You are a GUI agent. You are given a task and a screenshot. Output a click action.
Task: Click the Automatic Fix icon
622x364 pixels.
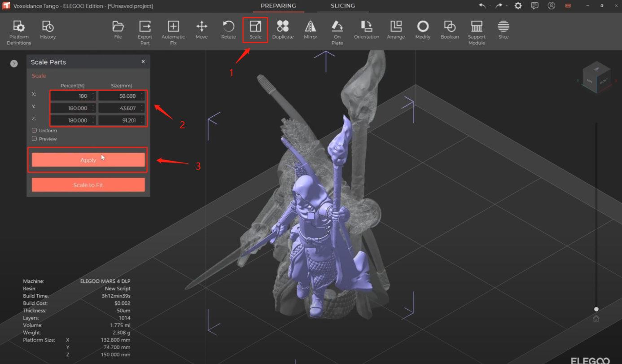coord(173,32)
